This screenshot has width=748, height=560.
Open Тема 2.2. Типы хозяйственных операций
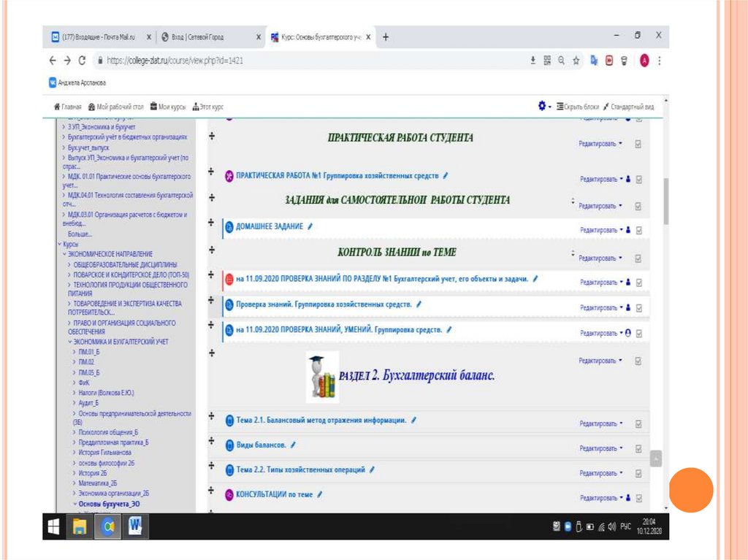(x=300, y=470)
